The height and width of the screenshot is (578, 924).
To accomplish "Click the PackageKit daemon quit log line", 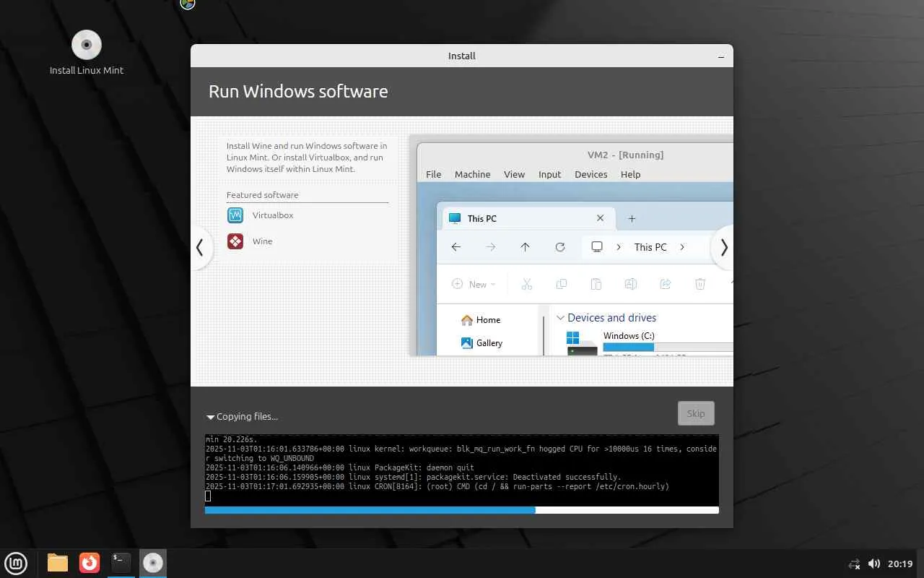I will click(x=340, y=467).
